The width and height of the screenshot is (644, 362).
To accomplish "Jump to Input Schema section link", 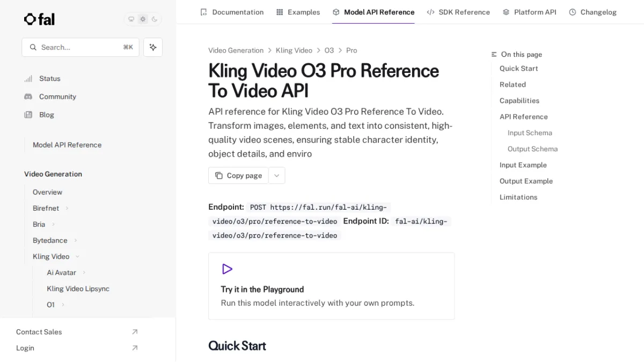I will point(530,133).
